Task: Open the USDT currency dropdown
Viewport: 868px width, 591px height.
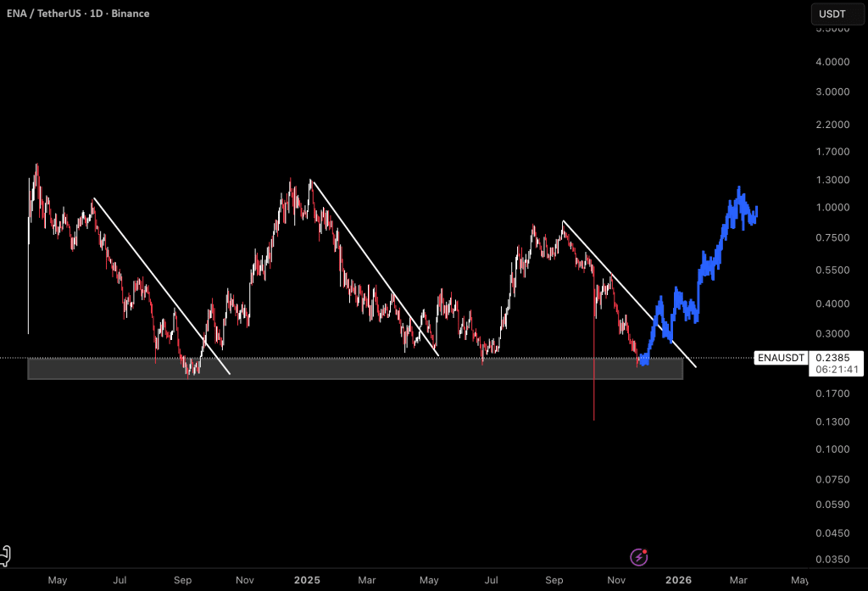Action: click(834, 14)
